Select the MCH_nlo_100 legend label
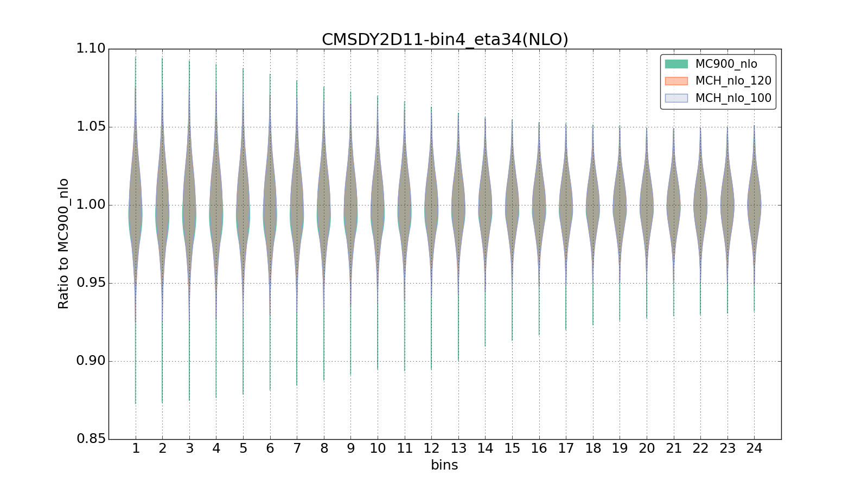Screen dimensions: 868x488 pos(733,99)
